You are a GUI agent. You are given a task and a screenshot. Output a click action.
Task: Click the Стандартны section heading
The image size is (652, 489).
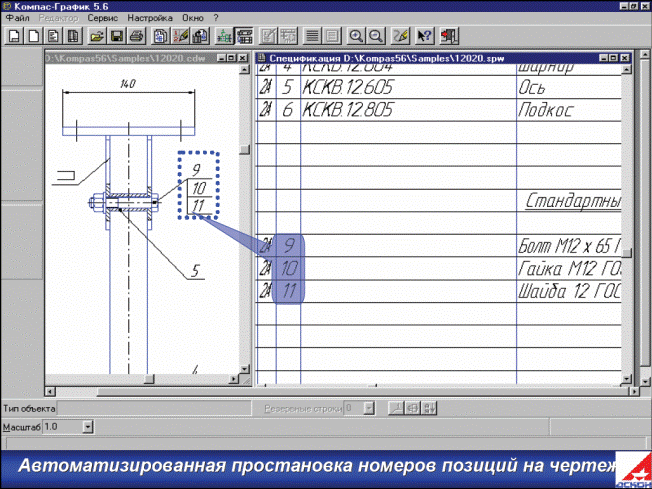[573, 201]
